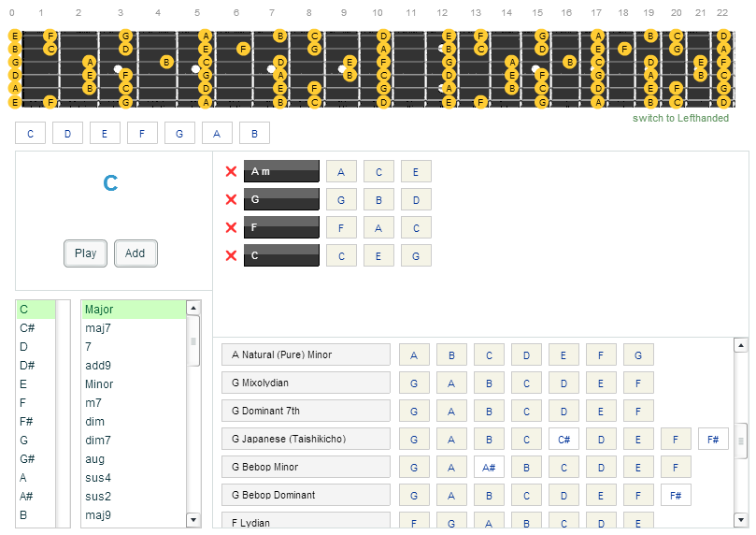Select the A m chord bar
The width and height of the screenshot is (756, 535).
tap(281, 171)
